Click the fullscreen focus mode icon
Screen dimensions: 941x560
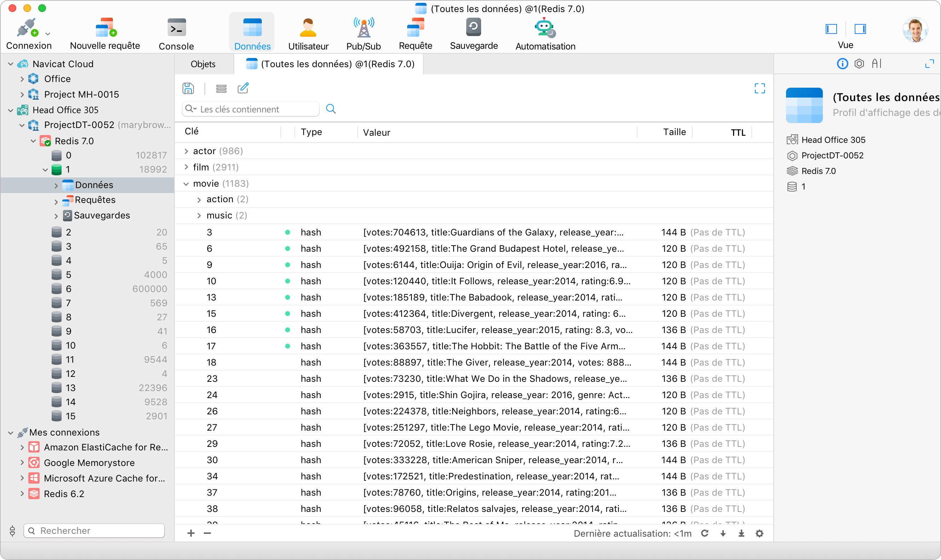coord(760,89)
